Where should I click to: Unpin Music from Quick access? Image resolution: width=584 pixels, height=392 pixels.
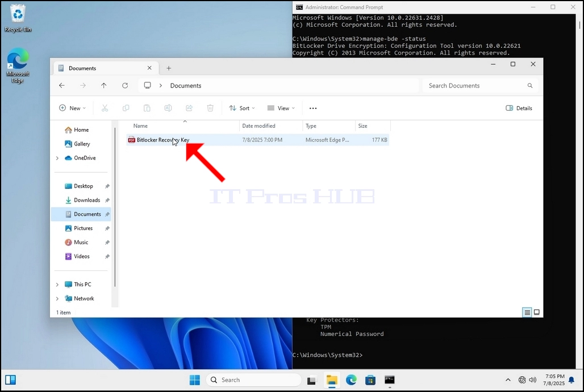107,242
